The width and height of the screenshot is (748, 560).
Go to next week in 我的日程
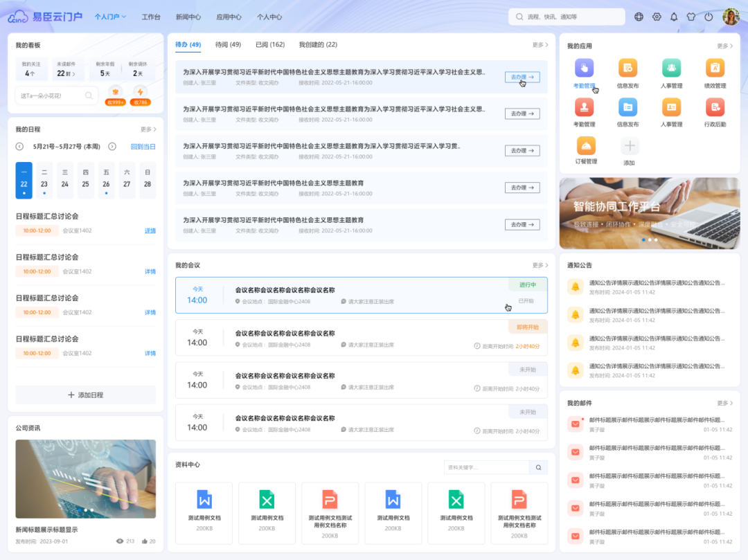click(112, 146)
